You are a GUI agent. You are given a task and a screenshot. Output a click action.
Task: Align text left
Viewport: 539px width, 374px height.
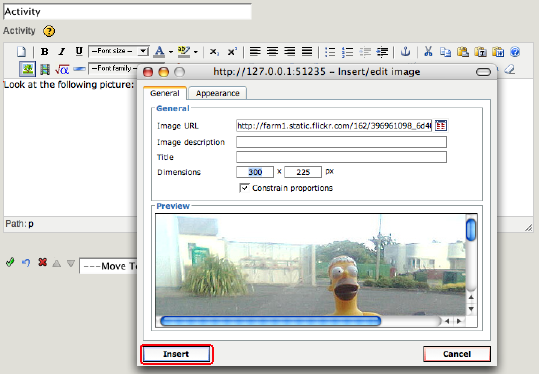click(255, 52)
